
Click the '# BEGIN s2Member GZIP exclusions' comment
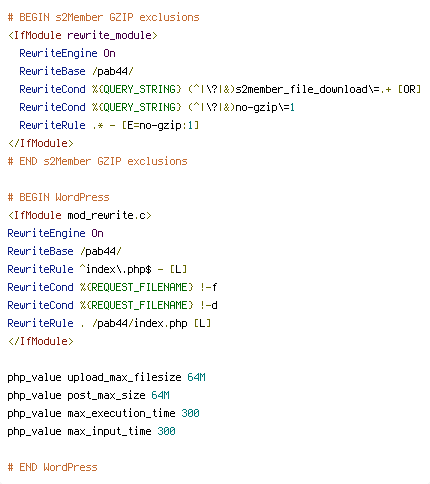(x=103, y=17)
